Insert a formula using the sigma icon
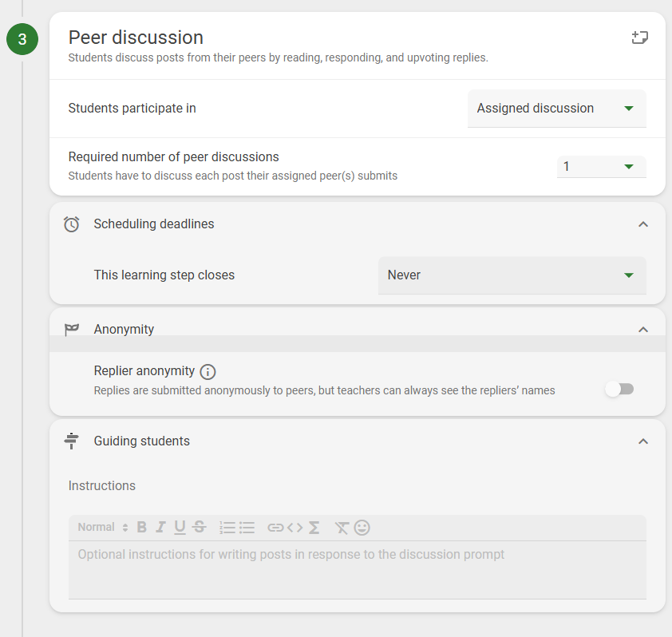 [313, 527]
